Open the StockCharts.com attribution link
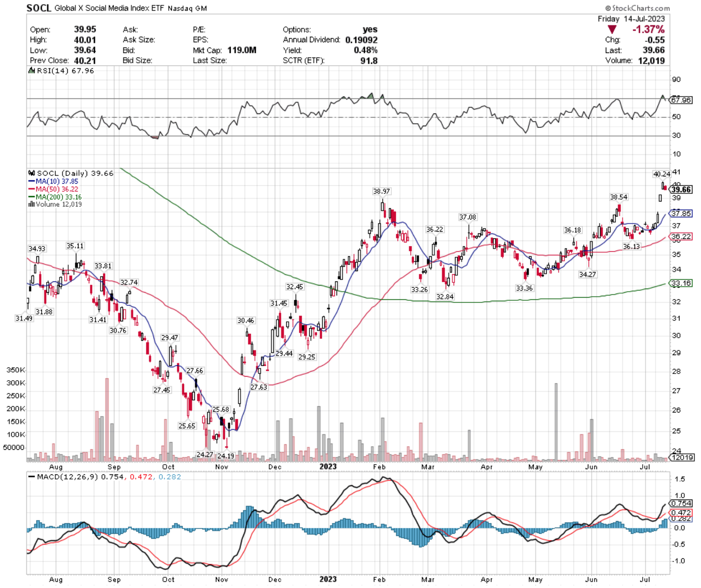This screenshot has width=701, height=588. pos(637,8)
